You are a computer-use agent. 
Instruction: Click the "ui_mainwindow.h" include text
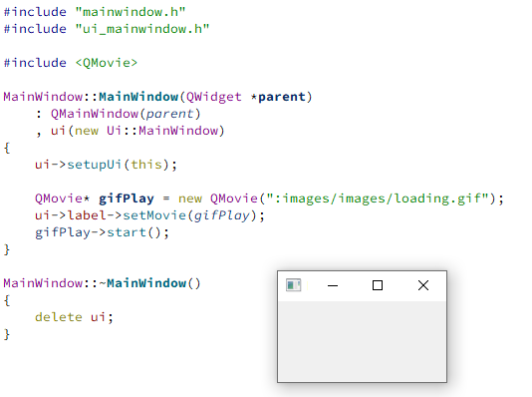coord(142,29)
